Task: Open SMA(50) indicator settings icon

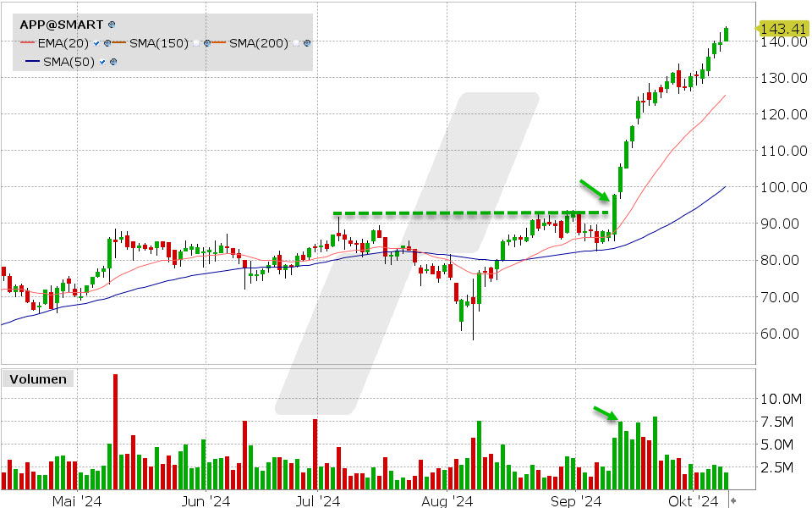Action: [x=113, y=62]
